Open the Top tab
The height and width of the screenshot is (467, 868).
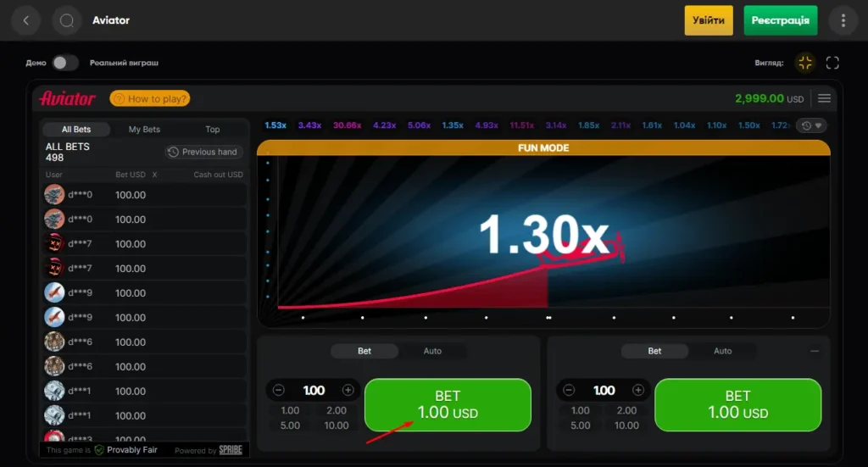pyautogui.click(x=213, y=129)
